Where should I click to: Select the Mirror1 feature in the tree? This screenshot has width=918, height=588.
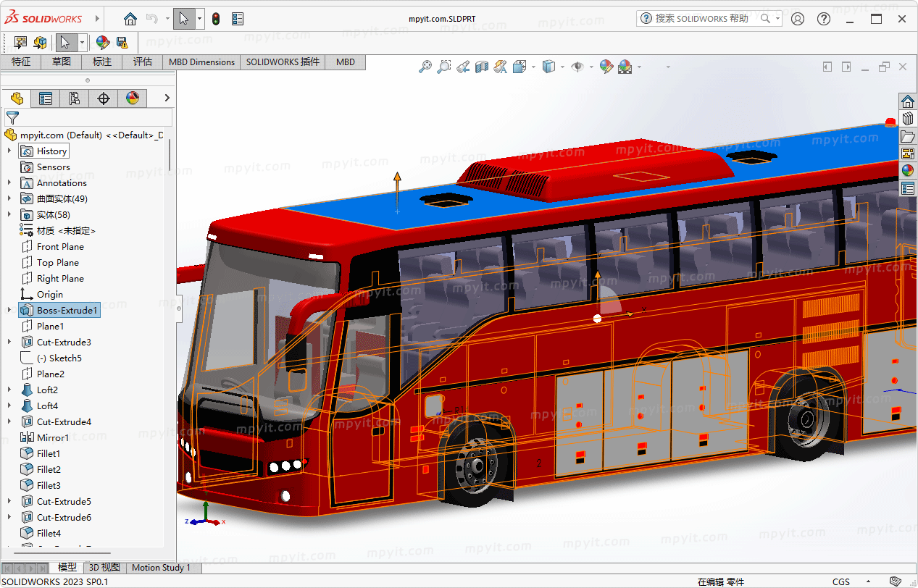53,437
